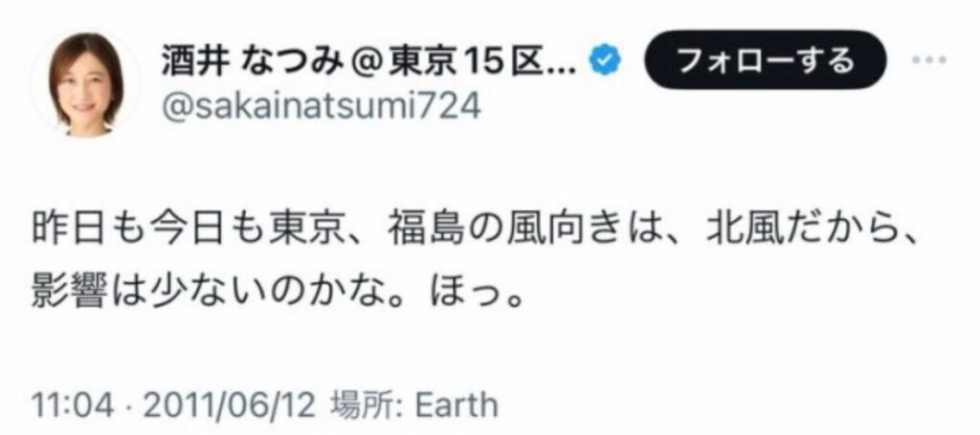The width and height of the screenshot is (980, 435).
Task: Click the blue verified checkmark badge
Action: point(605,62)
